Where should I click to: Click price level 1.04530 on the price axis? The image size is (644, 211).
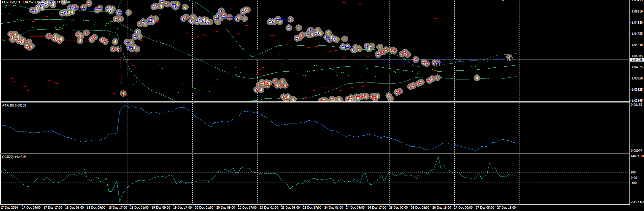pos(637,45)
